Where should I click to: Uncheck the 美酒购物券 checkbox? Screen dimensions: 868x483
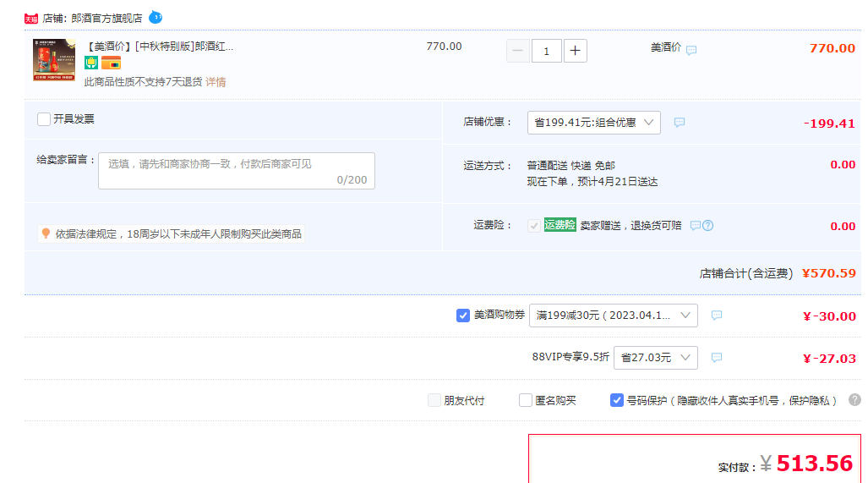(x=463, y=316)
